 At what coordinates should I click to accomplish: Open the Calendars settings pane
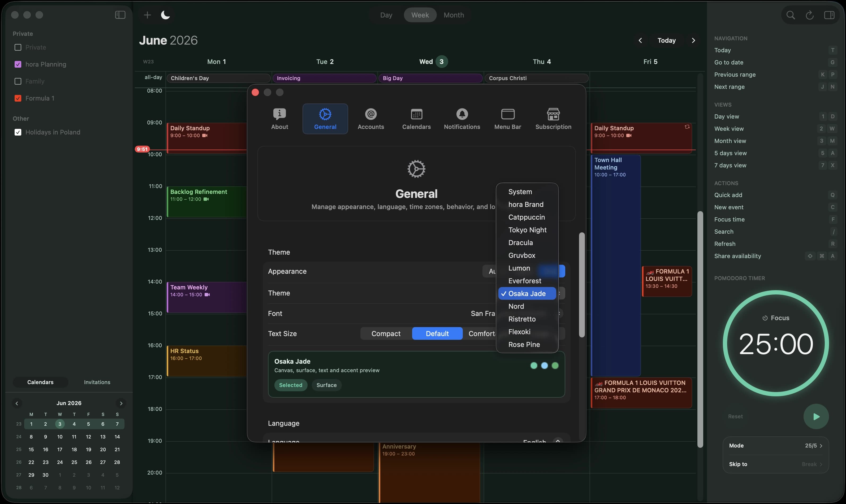(416, 119)
